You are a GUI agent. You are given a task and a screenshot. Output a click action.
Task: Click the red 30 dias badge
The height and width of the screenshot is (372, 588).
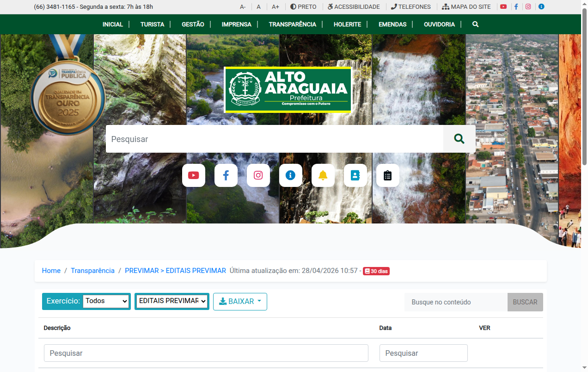[376, 271]
